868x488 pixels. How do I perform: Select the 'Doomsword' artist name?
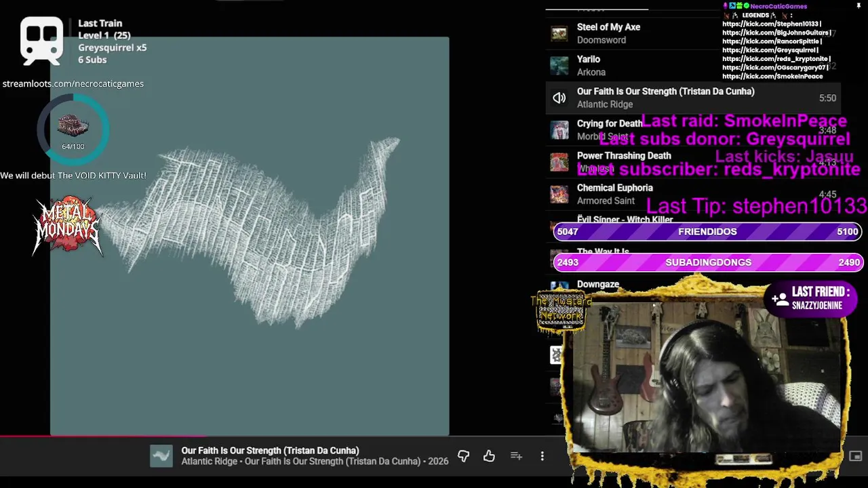pos(601,40)
